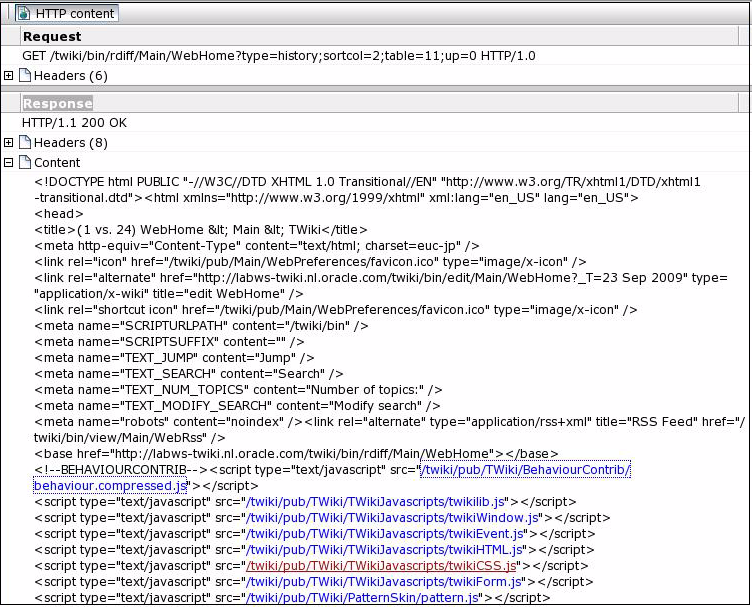Click the SCRIPTURLPATH meta line
752x607 pixels.
[x=201, y=326]
